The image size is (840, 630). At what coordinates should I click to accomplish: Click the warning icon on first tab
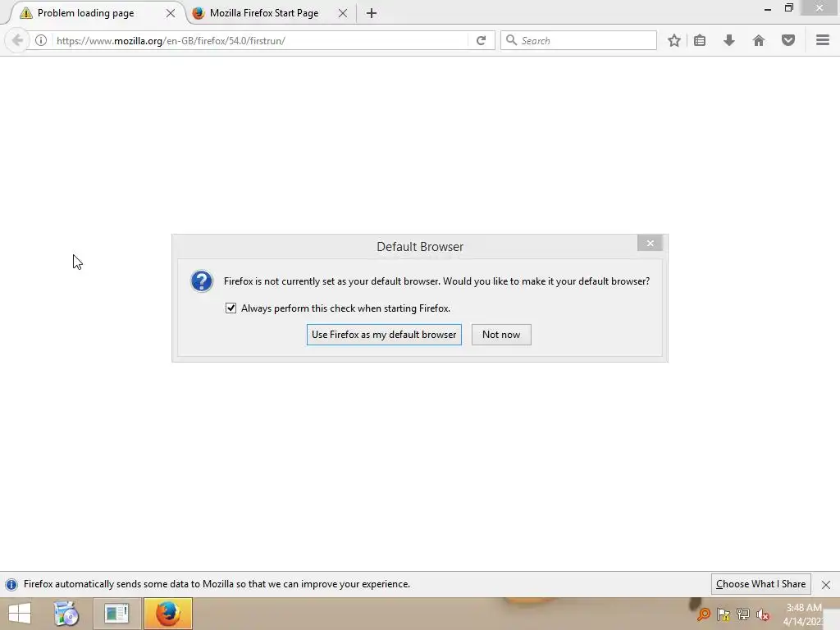coord(25,13)
